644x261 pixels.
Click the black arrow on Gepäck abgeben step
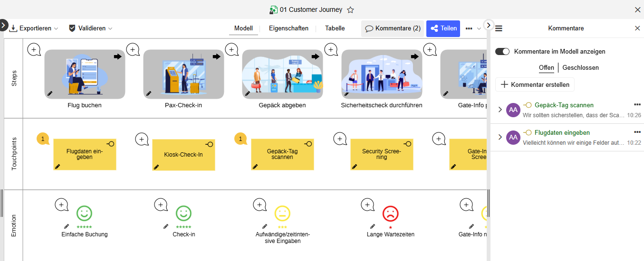click(x=316, y=56)
